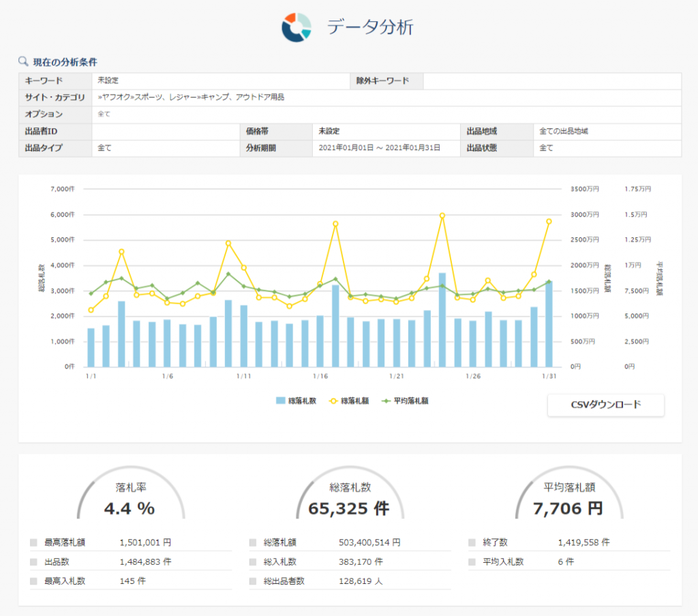Click the gray square beside 終了数
Screen dimensions: 698x616
click(472, 543)
